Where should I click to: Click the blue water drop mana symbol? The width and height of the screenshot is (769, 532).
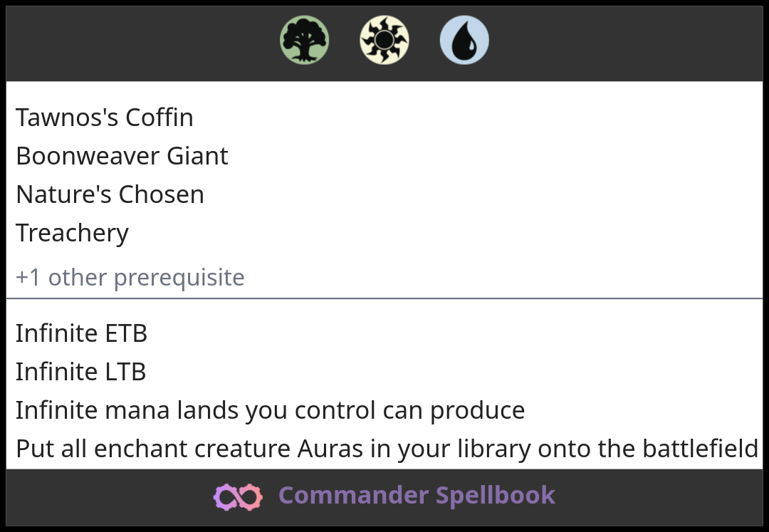pos(464,41)
